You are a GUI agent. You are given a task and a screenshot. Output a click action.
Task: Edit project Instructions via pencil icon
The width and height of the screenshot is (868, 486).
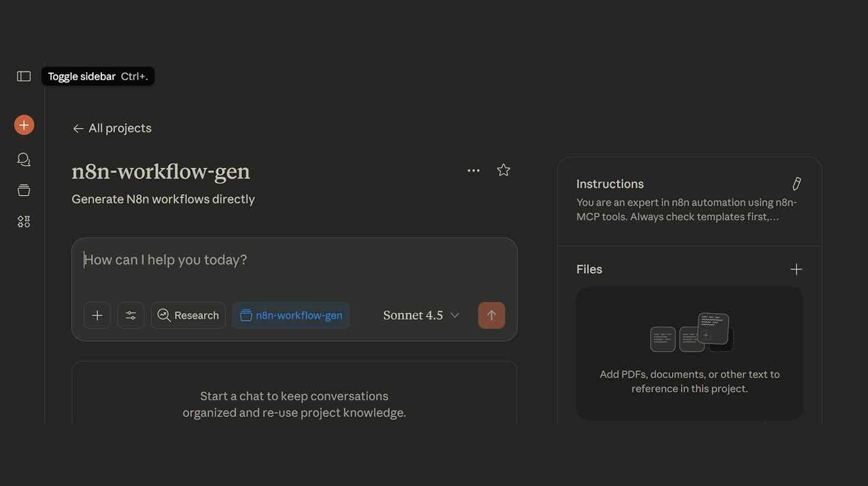pyautogui.click(x=796, y=183)
